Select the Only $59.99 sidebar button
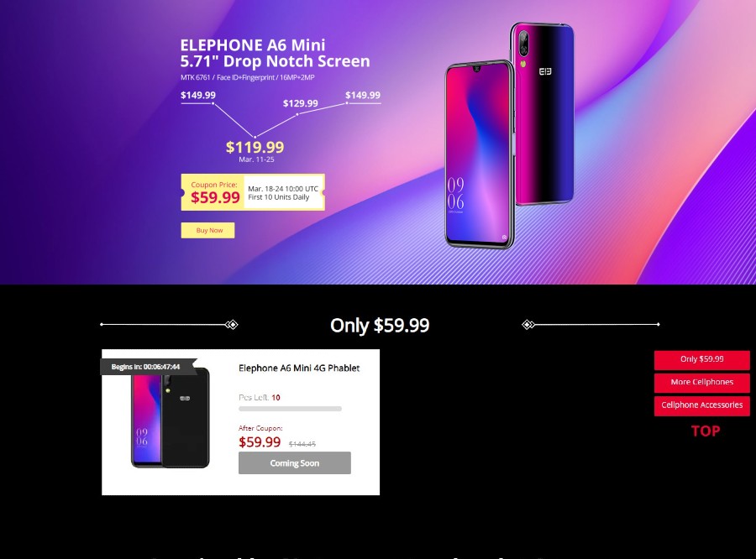The width and height of the screenshot is (756, 559). click(x=701, y=359)
